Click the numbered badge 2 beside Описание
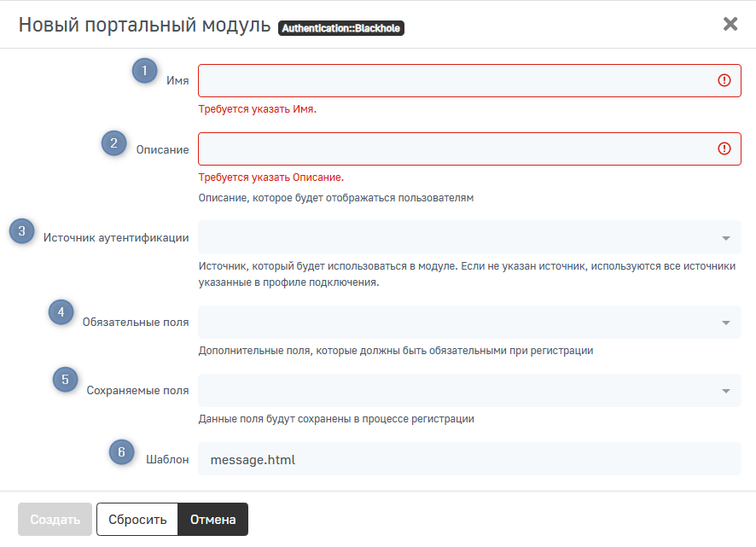 point(114,142)
